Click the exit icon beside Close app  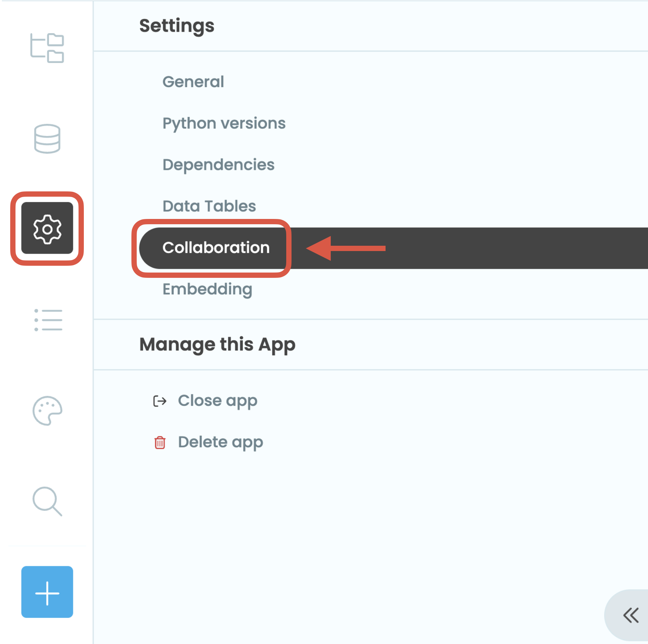[x=160, y=401]
